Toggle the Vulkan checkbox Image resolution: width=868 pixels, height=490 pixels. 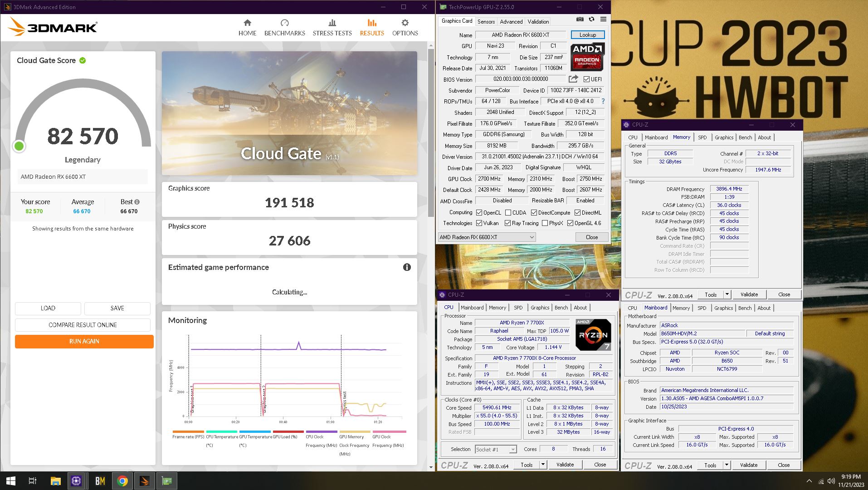479,223
